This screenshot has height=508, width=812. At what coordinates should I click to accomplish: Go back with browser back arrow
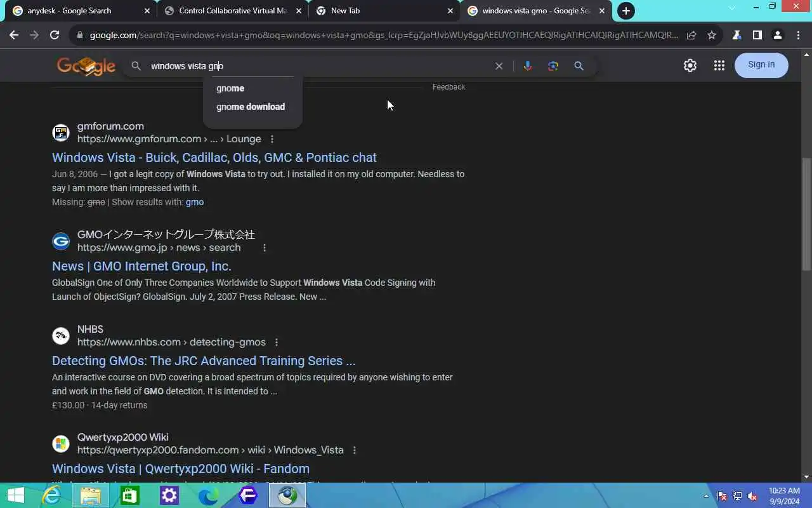click(x=14, y=36)
